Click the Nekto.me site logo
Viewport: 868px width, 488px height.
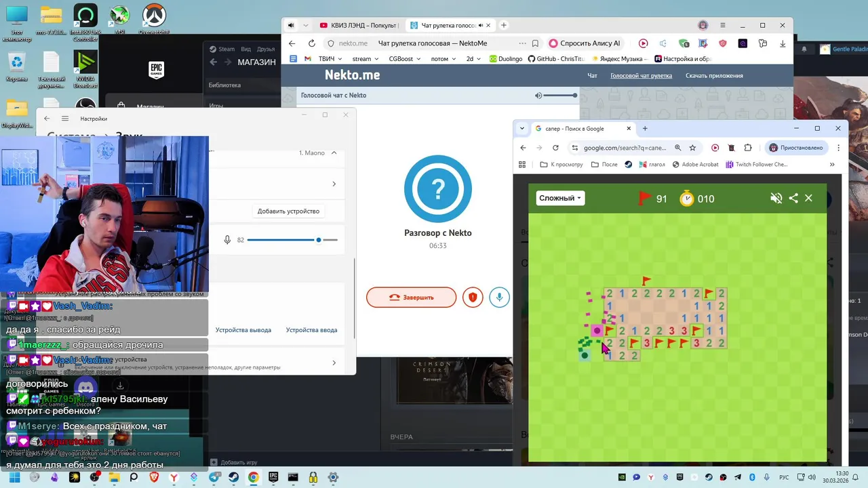352,75
